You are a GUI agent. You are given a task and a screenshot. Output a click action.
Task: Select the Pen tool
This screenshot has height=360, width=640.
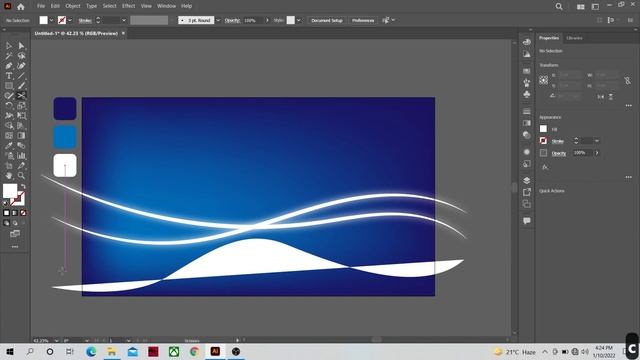[x=9, y=66]
